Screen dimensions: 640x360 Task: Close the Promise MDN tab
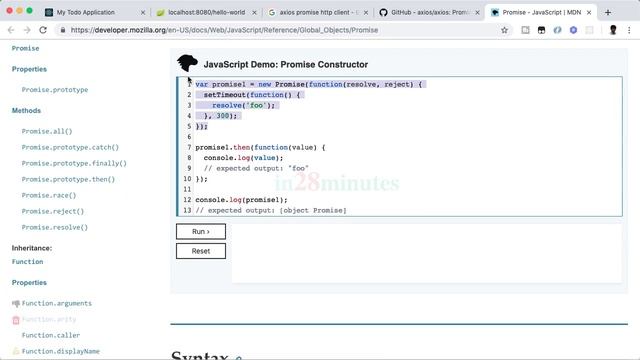(x=589, y=13)
